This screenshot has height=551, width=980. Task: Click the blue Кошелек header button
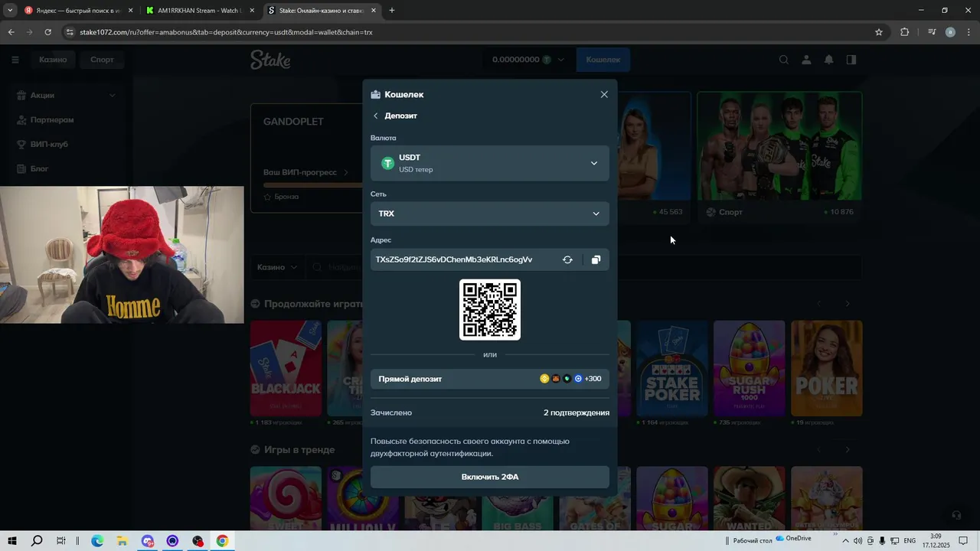[x=603, y=60]
